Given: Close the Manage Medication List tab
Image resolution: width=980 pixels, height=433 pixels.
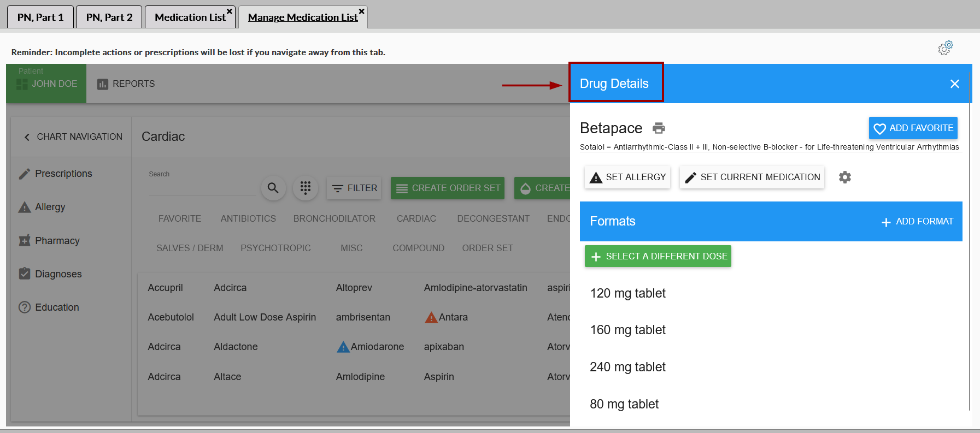Looking at the screenshot, I should pyautogui.click(x=361, y=11).
